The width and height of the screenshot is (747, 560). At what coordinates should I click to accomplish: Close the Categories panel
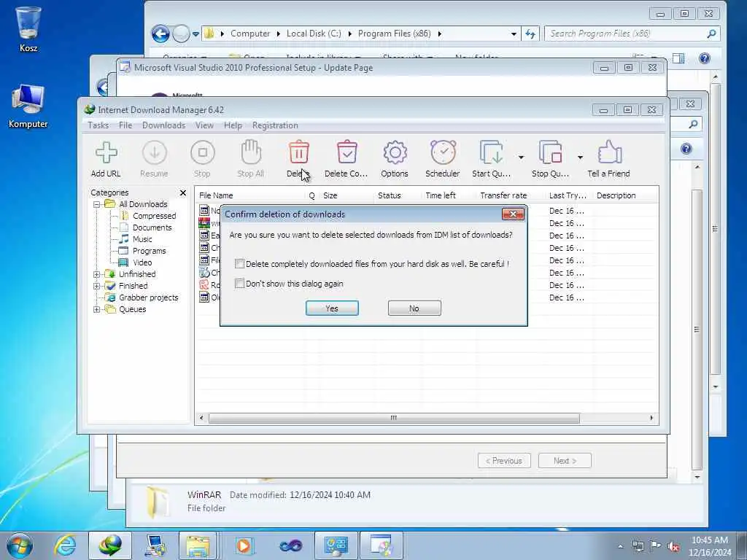(183, 192)
